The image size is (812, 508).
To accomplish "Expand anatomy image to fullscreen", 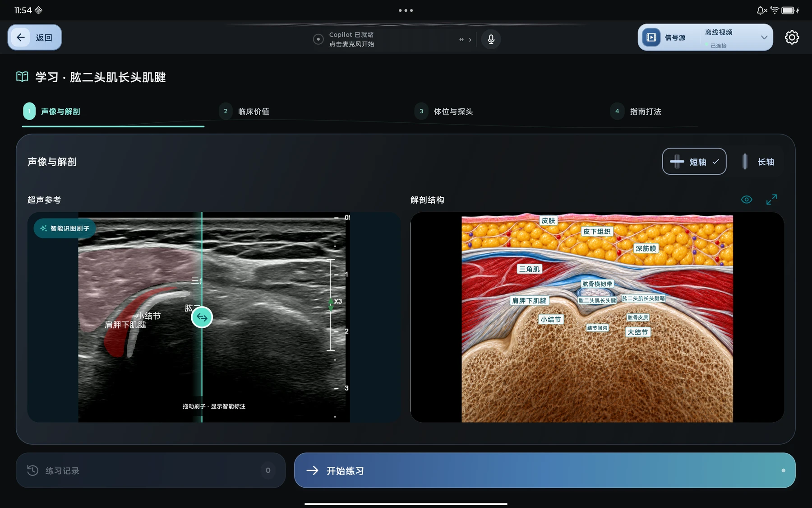I will click(771, 199).
